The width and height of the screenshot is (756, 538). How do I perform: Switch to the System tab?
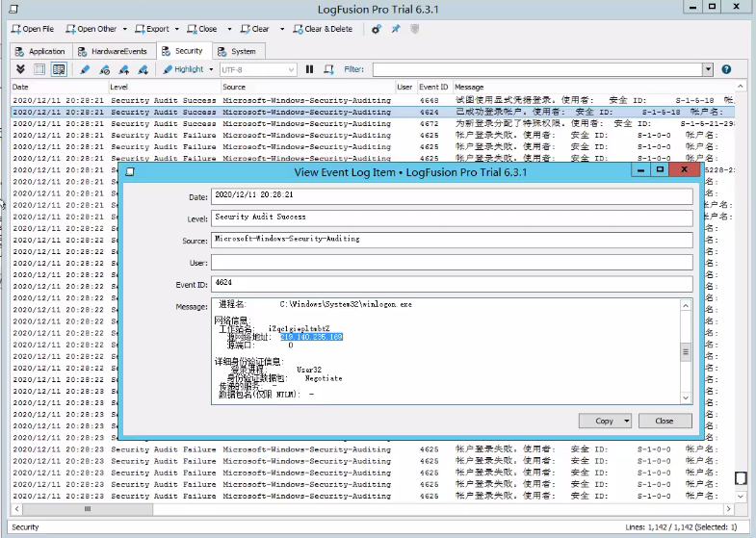coord(236,51)
